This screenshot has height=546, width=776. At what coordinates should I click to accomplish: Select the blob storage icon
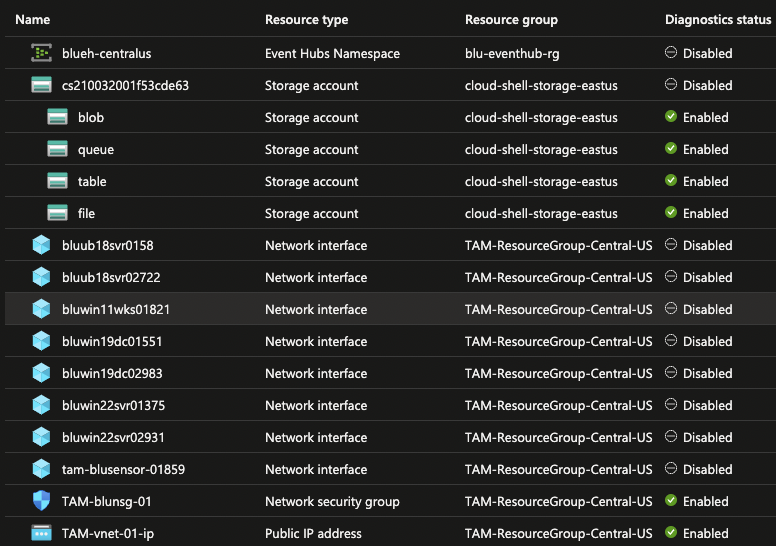[x=57, y=117]
